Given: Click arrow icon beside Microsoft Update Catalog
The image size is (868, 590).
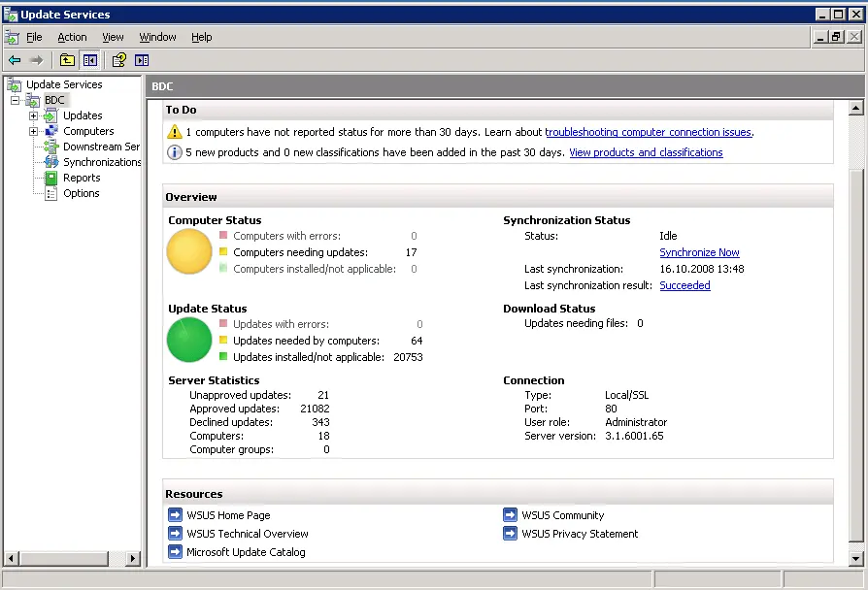Looking at the screenshot, I should tap(175, 552).
